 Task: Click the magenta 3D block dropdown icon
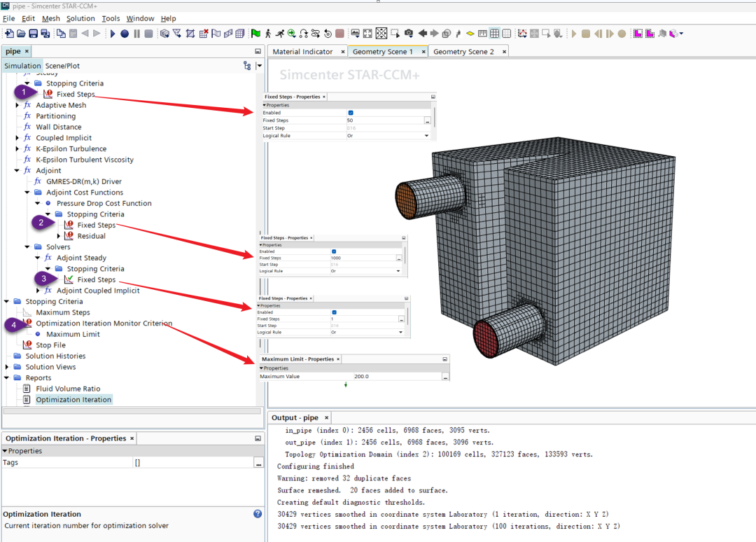point(675,34)
